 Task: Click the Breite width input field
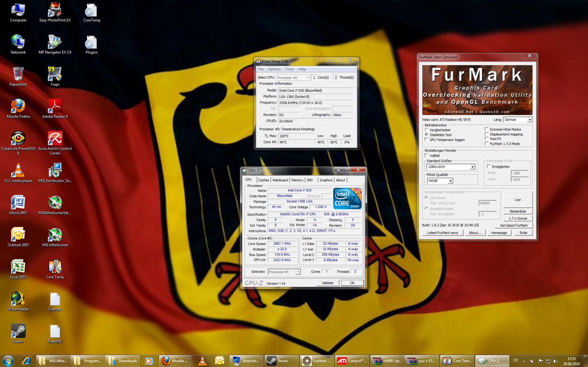pos(520,173)
